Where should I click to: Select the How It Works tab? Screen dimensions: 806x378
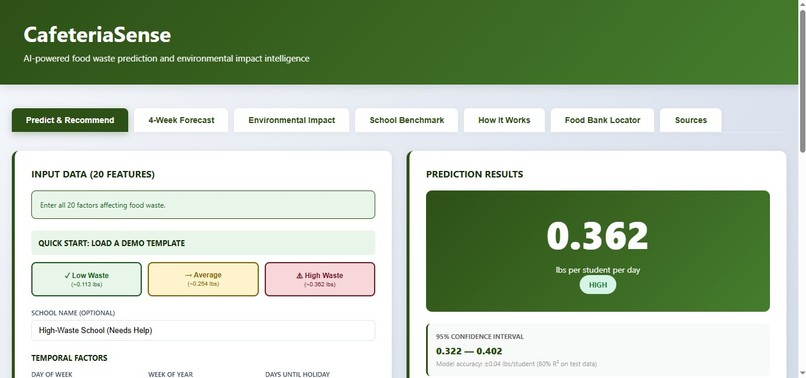[x=504, y=120]
